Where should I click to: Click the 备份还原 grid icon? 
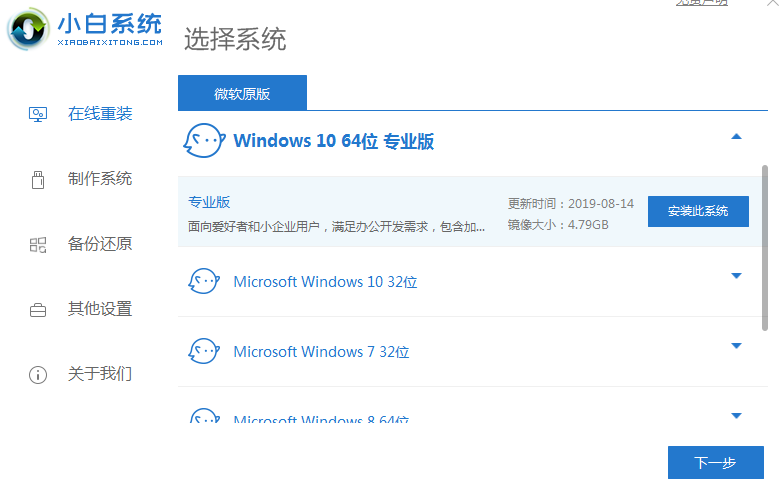(x=38, y=244)
